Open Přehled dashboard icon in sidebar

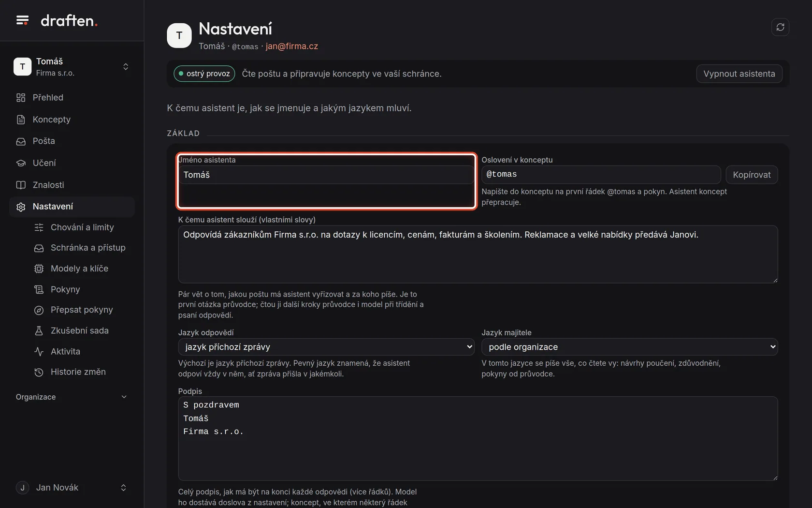21,98
